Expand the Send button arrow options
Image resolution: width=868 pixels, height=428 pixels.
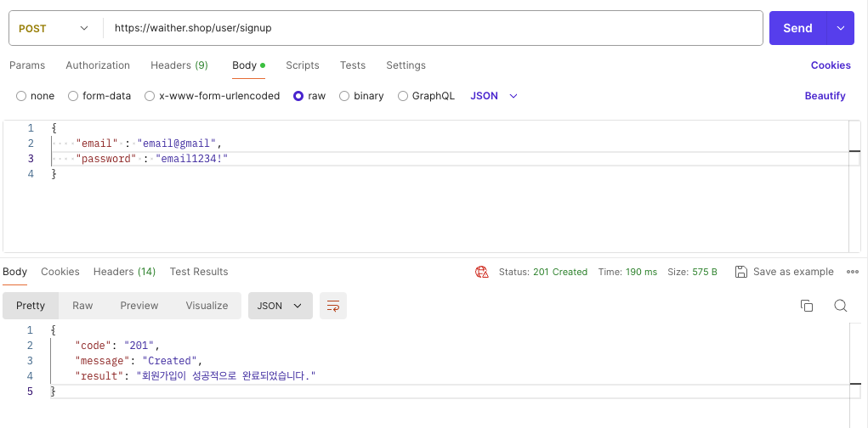[840, 28]
